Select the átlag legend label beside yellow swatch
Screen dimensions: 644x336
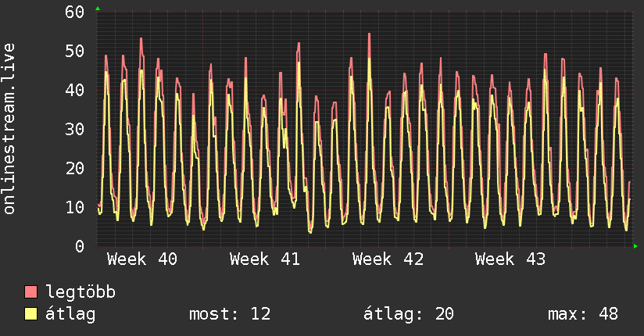(x=70, y=314)
